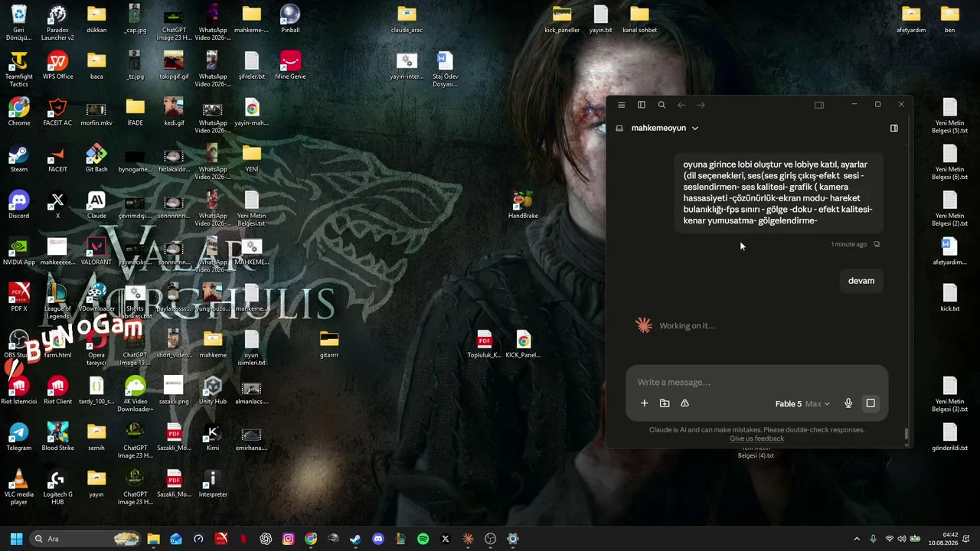The height and width of the screenshot is (551, 980).
Task: Open search in the Claude window
Action: (x=661, y=105)
